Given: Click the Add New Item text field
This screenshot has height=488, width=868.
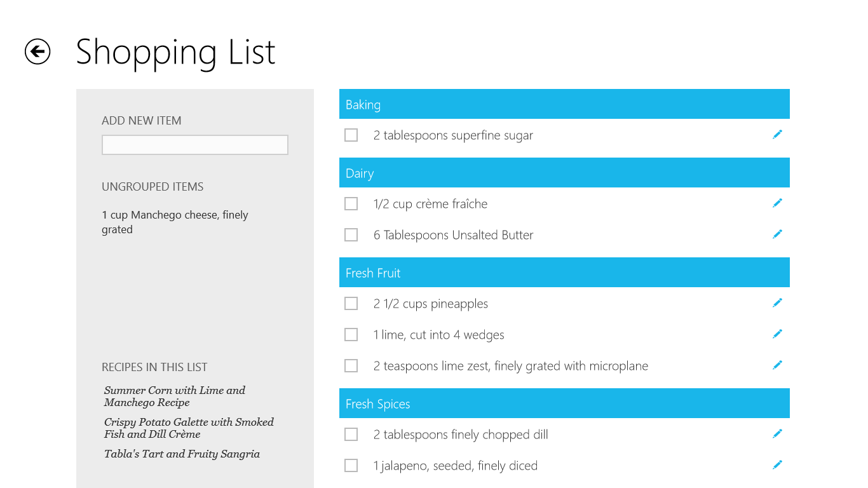Looking at the screenshot, I should tap(194, 145).
